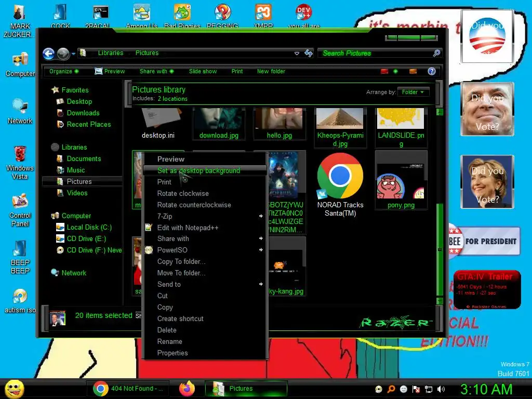Open the Share with toolbar dropdown

(156, 71)
